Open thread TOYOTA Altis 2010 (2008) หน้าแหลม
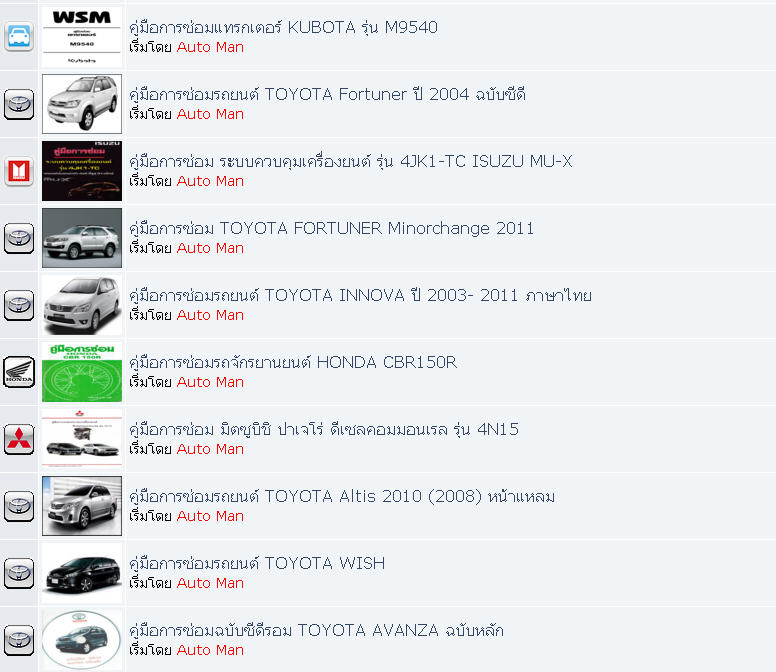Viewport: 776px width, 672px height. tap(342, 496)
